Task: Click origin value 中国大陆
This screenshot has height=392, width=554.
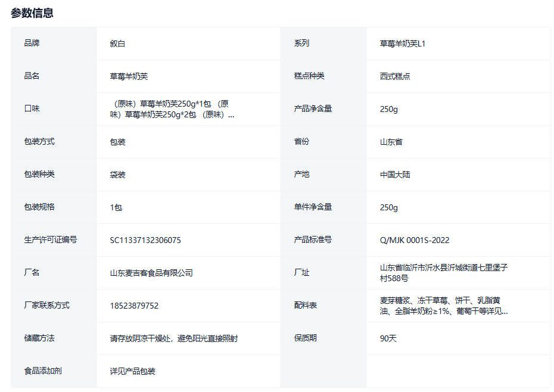Action: 395,175
